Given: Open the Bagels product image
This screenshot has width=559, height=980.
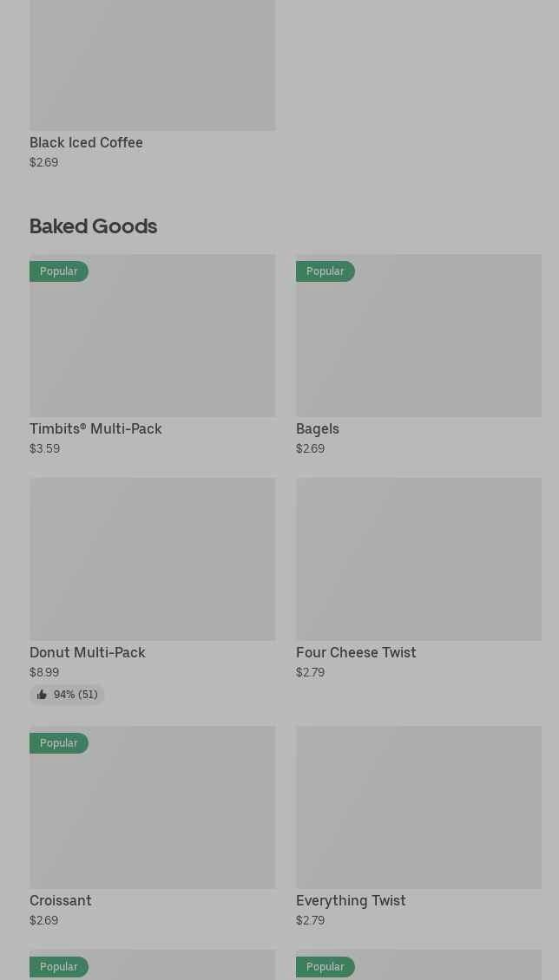Looking at the screenshot, I should coord(419,335).
